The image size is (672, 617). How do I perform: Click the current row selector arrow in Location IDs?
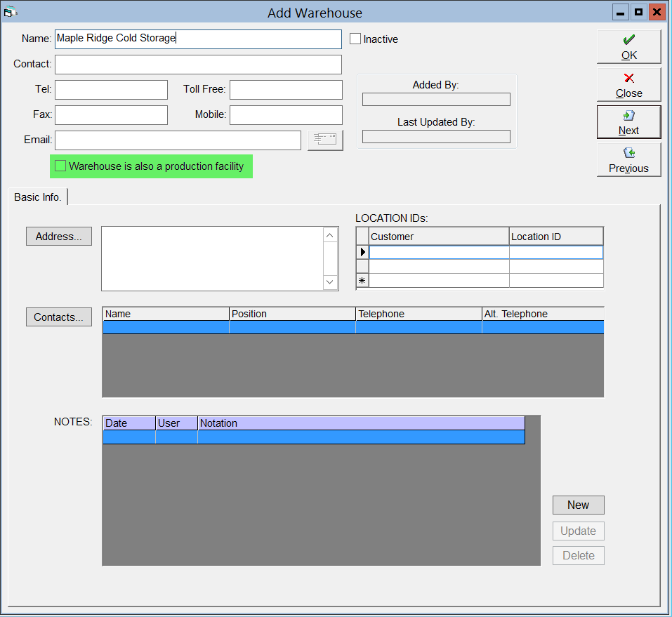click(362, 253)
